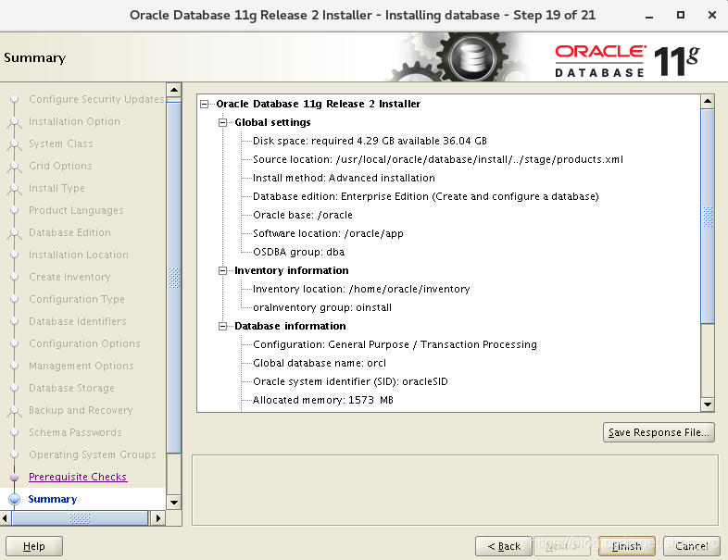
Task: Open the Prerequisite Checks step link
Action: (x=78, y=477)
